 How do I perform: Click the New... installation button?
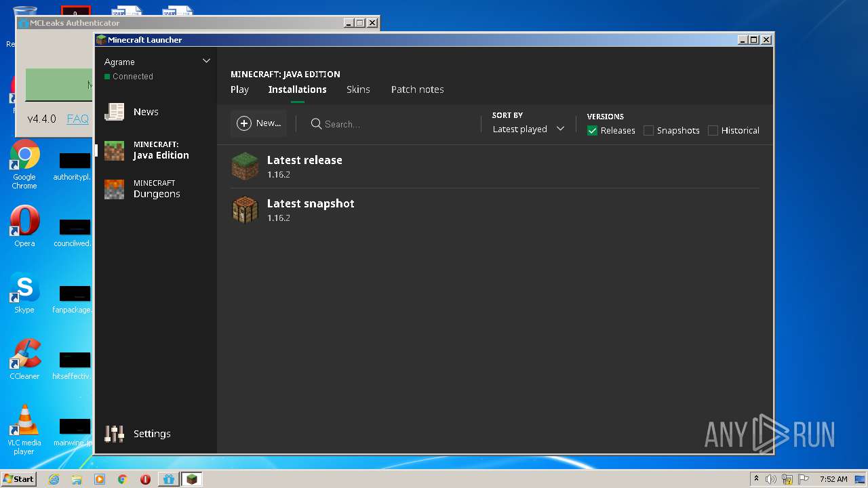(258, 123)
